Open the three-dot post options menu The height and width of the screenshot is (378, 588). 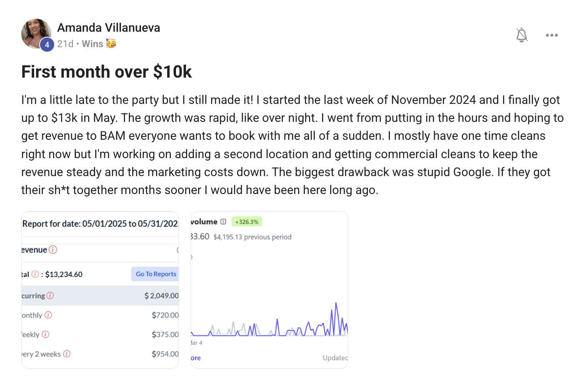(x=552, y=35)
